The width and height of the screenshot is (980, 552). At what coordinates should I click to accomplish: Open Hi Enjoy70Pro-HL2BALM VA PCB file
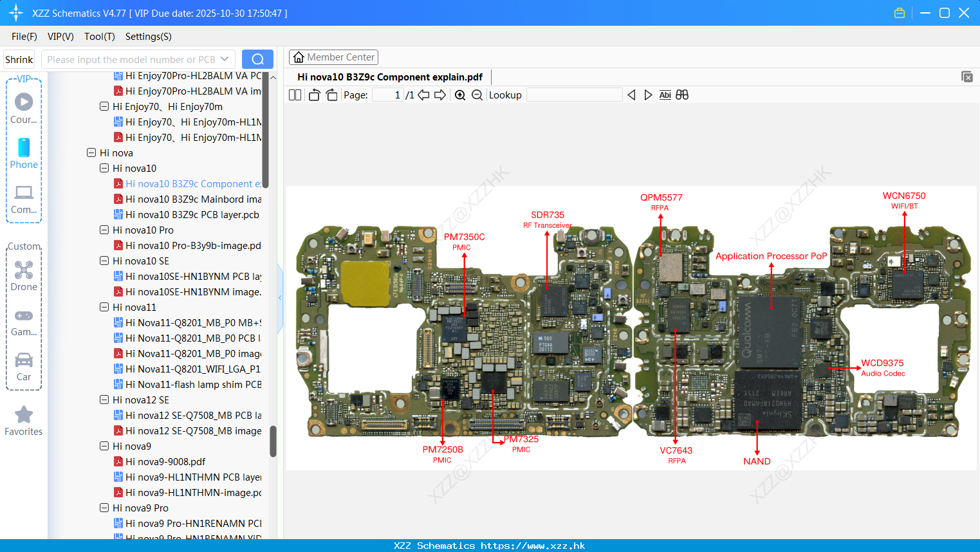coord(188,76)
